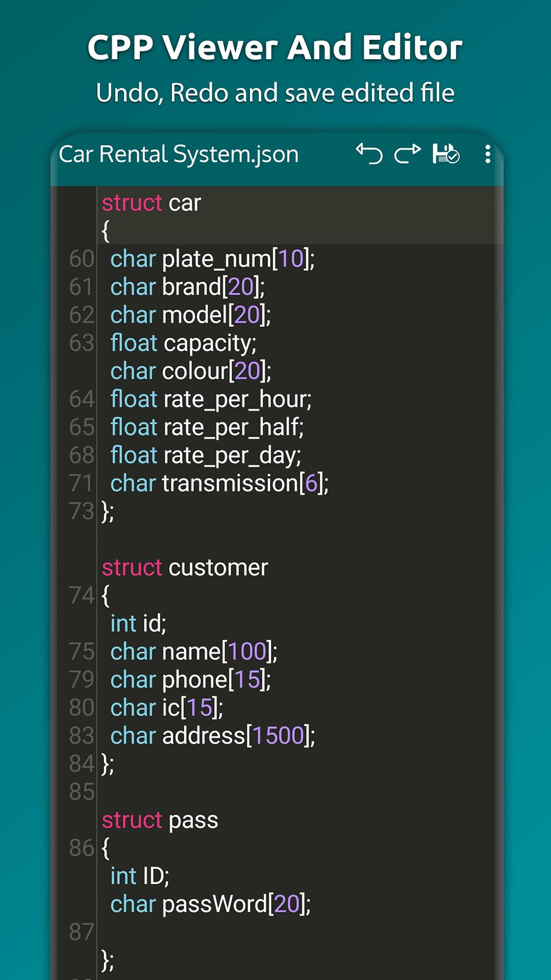Click opening brace beneath 'struct car'
The width and height of the screenshot is (551, 980).
pyautogui.click(x=106, y=231)
